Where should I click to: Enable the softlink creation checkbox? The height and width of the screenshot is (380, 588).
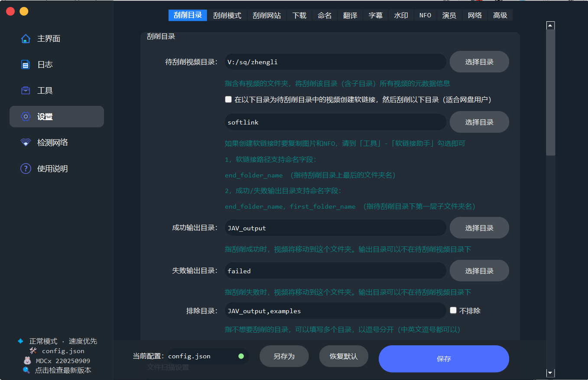pos(228,99)
